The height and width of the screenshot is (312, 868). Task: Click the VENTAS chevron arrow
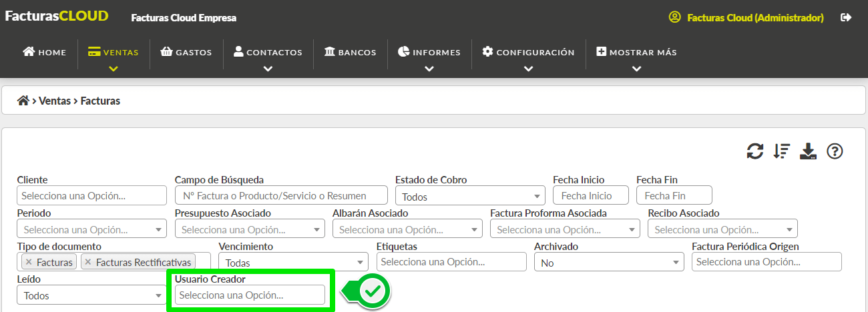pyautogui.click(x=113, y=69)
